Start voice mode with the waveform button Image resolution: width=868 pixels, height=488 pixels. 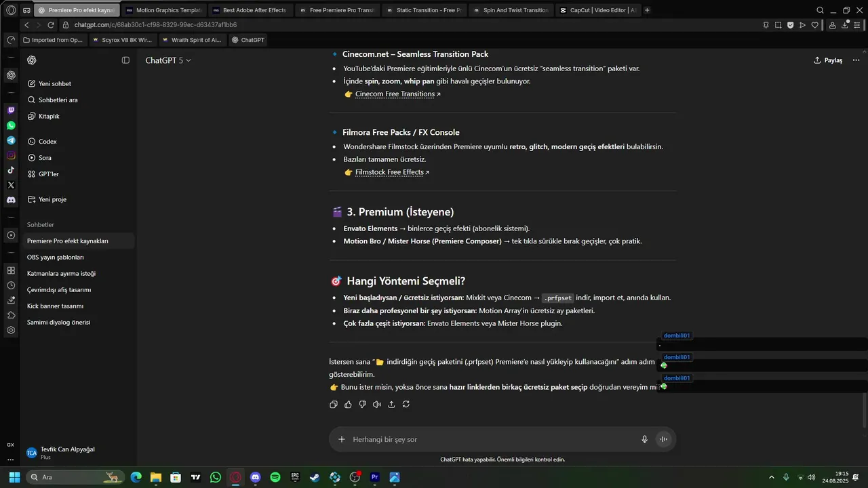(663, 439)
